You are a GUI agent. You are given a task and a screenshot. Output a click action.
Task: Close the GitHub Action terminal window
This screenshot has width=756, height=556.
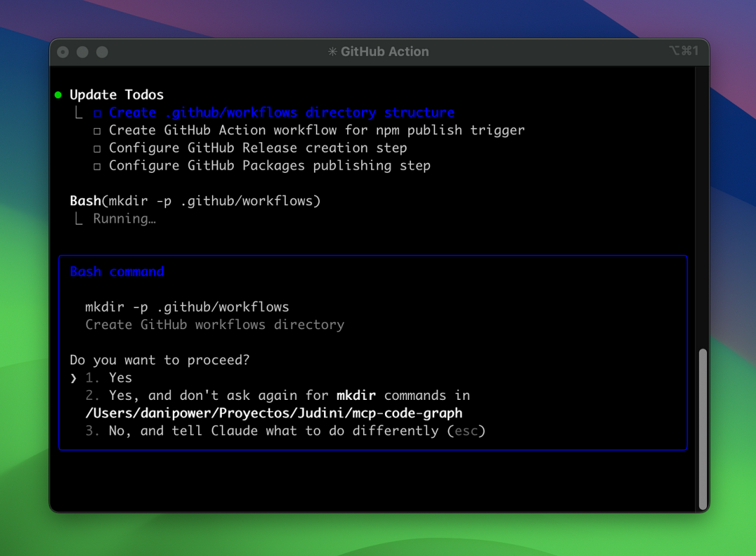point(63,52)
